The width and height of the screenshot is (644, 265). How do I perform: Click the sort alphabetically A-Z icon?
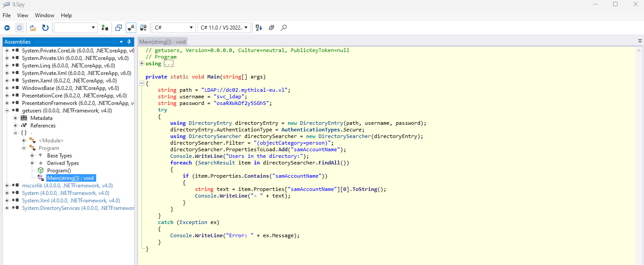pos(259,28)
